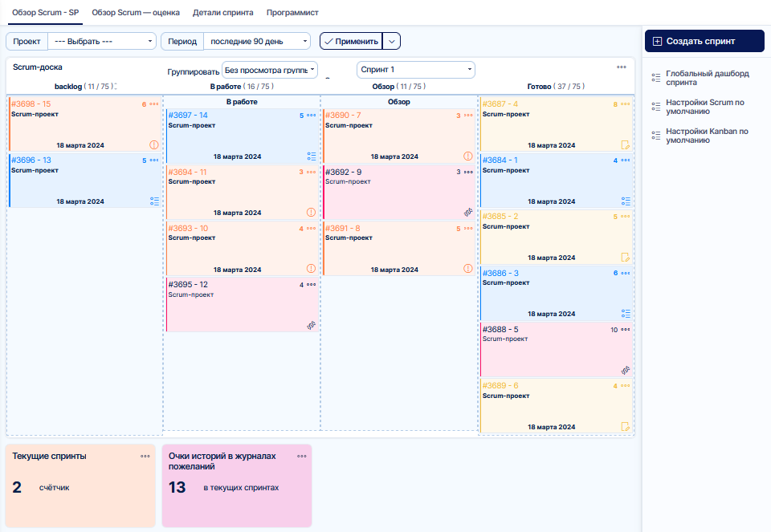The image size is (771, 532).
Task: Open the task link #3687 - 4
Action: [500, 104]
